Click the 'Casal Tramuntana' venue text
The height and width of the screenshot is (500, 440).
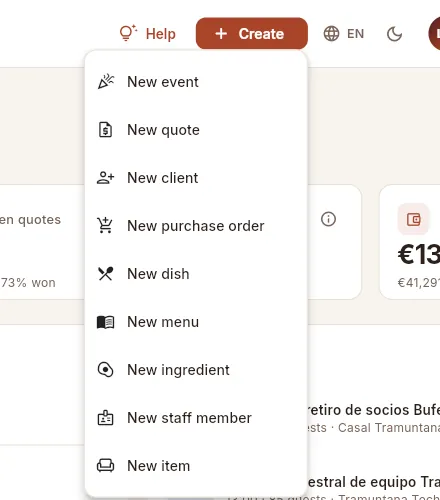389,428
